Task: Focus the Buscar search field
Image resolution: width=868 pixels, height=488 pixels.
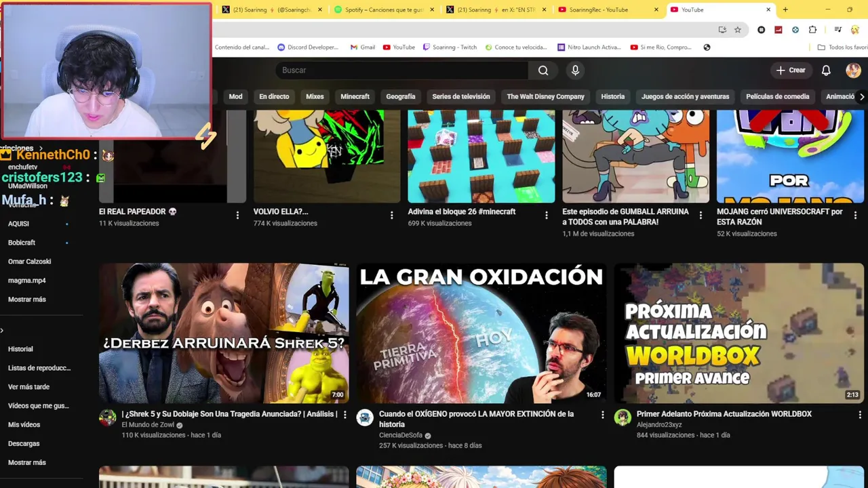Action: click(401, 70)
